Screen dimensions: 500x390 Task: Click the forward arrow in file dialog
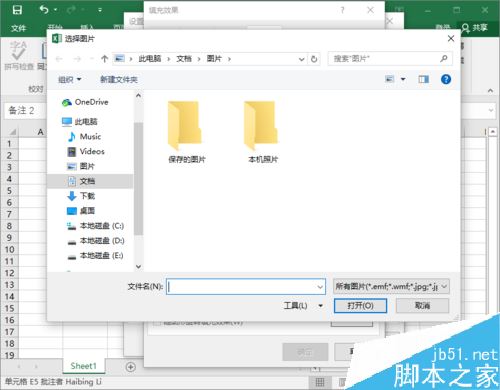point(77,59)
